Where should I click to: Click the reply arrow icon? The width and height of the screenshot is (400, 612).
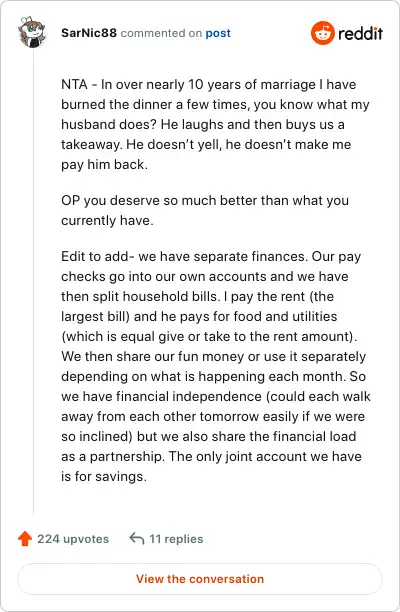point(137,538)
